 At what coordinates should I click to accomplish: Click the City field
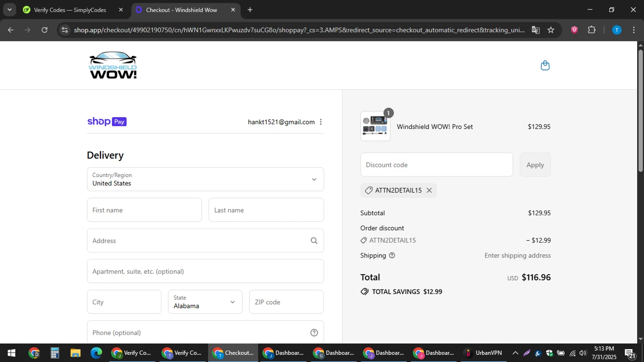(x=124, y=302)
